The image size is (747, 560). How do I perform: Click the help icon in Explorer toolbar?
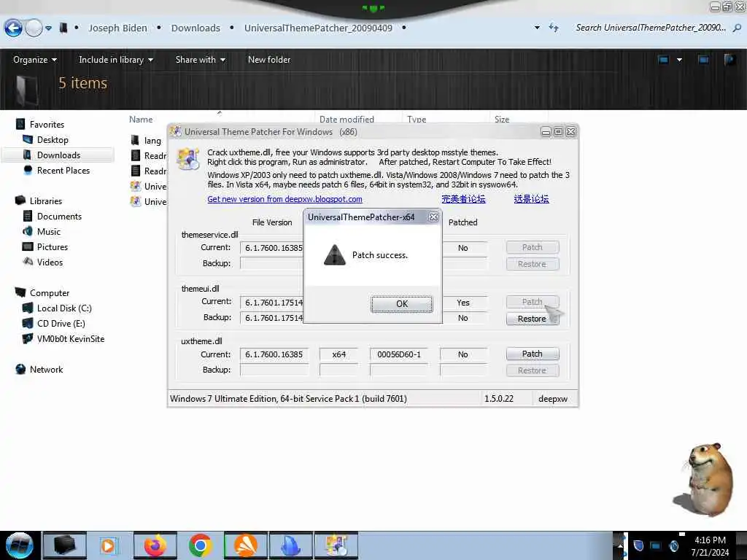(729, 60)
